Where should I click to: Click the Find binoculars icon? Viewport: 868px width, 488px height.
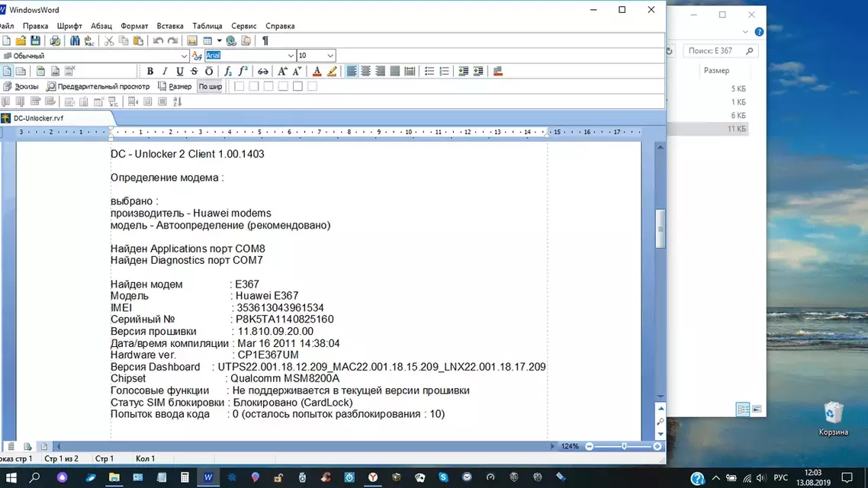[x=76, y=40]
